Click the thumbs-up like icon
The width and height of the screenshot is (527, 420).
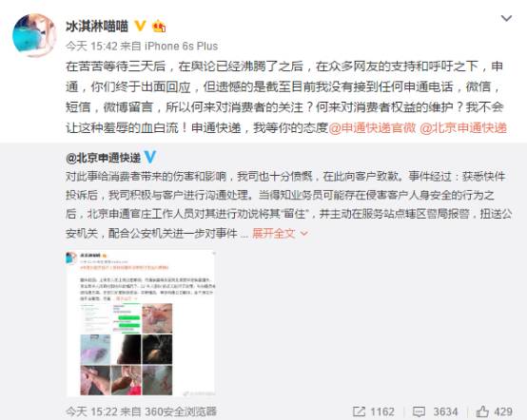click(482, 411)
